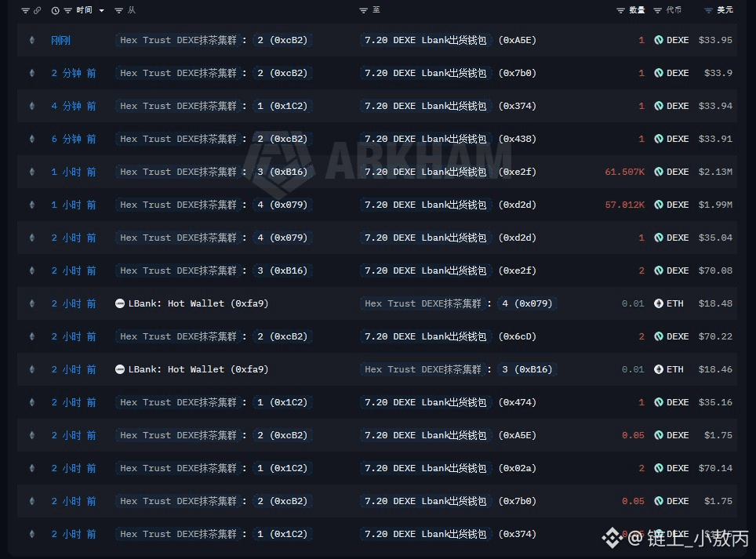Click the $1.75 value in the (0x7b0) row
This screenshot has width=756, height=559.
(x=718, y=501)
